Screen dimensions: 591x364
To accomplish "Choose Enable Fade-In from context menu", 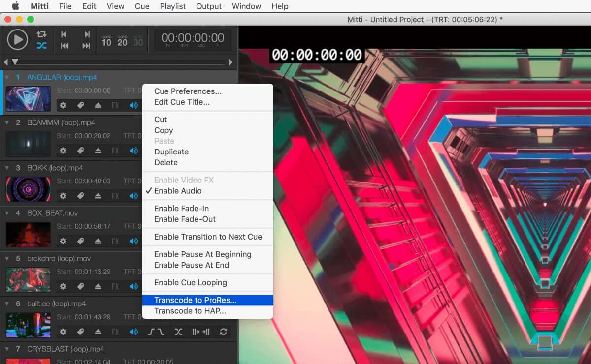I will (182, 208).
